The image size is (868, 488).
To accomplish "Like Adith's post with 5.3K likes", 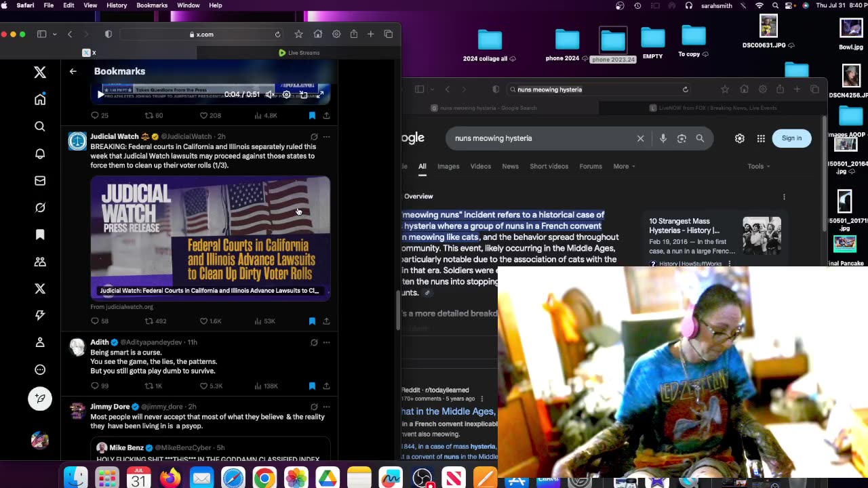I will click(x=210, y=386).
